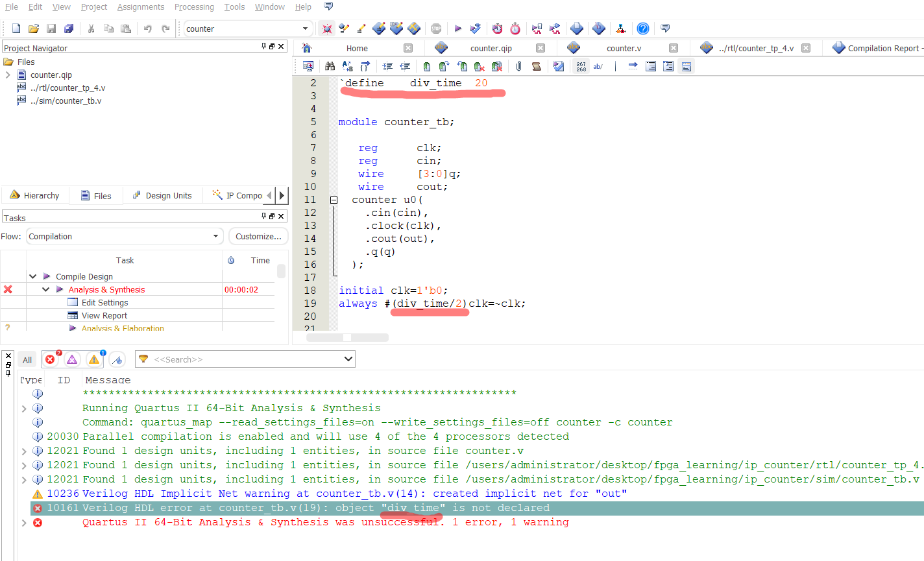Screen dimensions: 924x561
Task: Open the project 'counter' dropdown
Action: (x=305, y=29)
